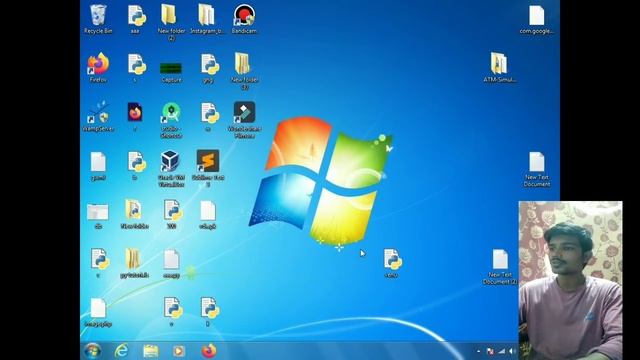The height and width of the screenshot is (360, 640).
Task: Open Windows Media Player from the taskbar
Action: [179, 351]
